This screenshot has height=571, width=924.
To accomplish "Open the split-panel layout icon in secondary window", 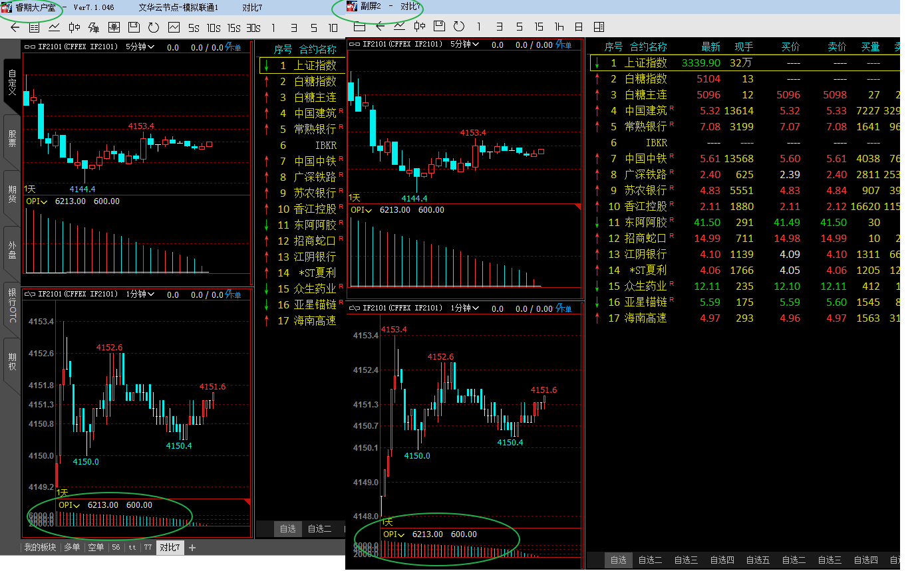I will tap(599, 27).
